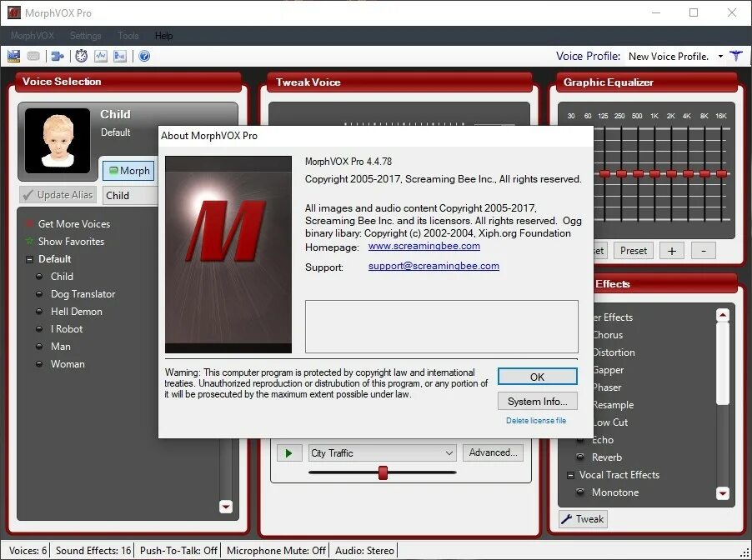Click the grayed keyboard icon in toolbar
The height and width of the screenshot is (560, 752).
tap(33, 56)
